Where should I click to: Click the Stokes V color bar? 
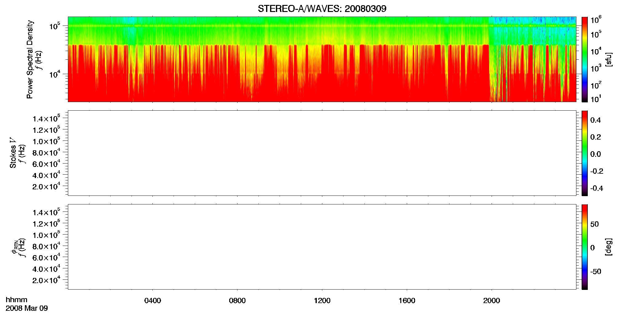coord(585,153)
